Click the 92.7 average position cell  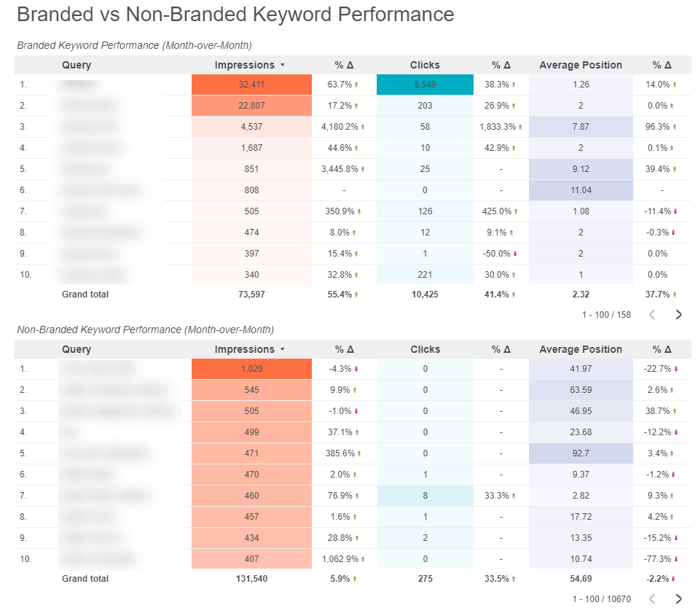(x=581, y=453)
